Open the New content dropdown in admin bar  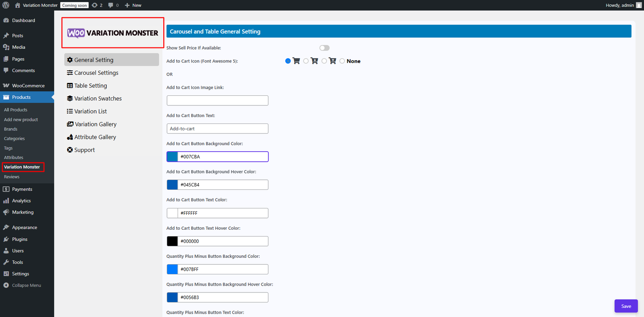(133, 5)
